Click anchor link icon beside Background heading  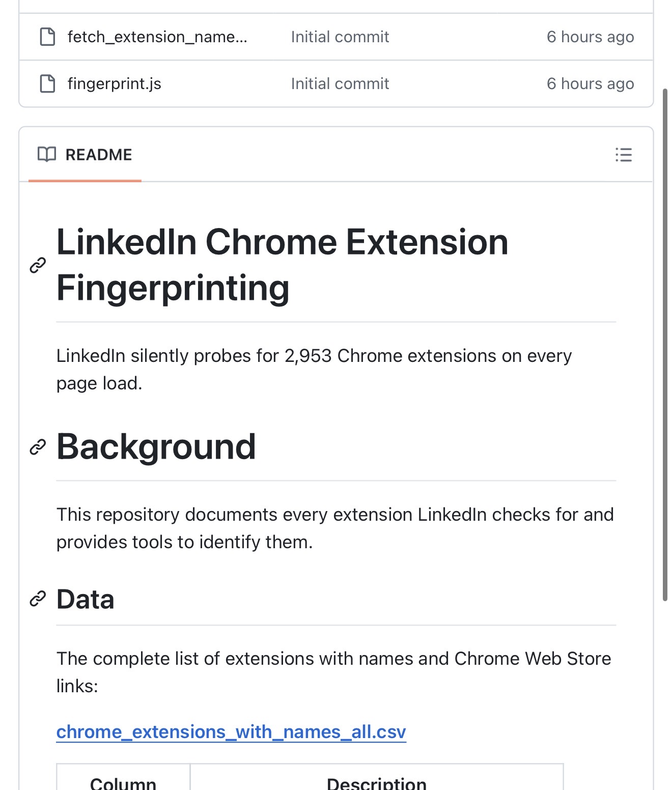(x=38, y=447)
